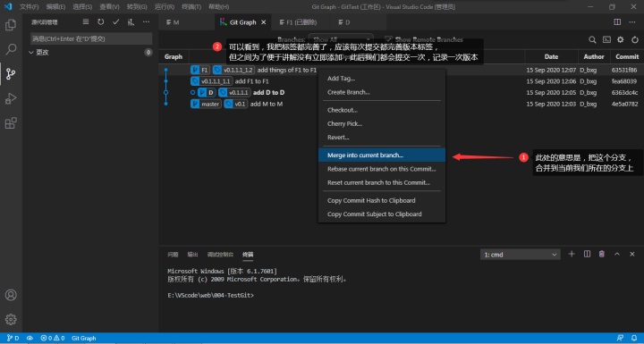Image resolution: width=644 pixels, height=344 pixels.
Task: Open the 输出 output panel tab
Action: click(192, 255)
